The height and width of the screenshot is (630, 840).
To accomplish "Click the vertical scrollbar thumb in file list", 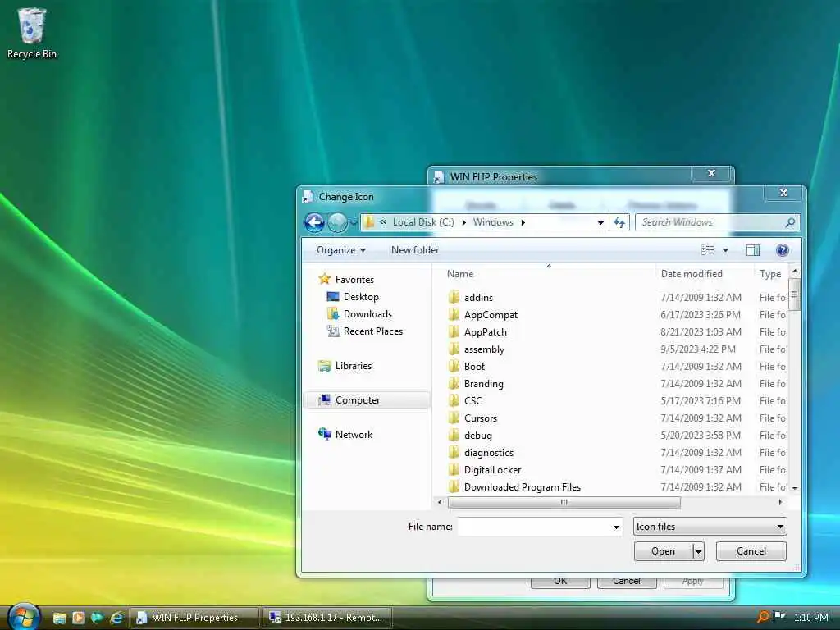I will click(794, 294).
